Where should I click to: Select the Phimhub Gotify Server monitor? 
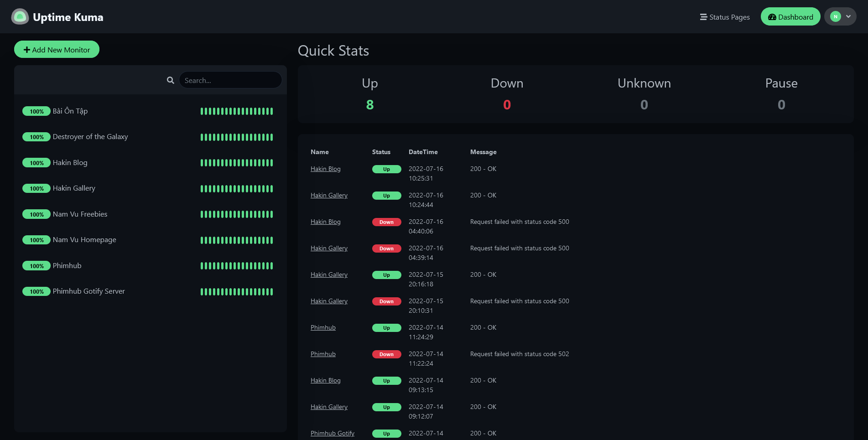click(x=151, y=291)
